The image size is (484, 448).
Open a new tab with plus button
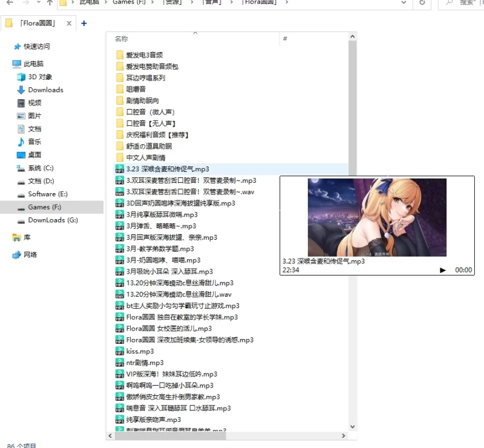tap(83, 24)
